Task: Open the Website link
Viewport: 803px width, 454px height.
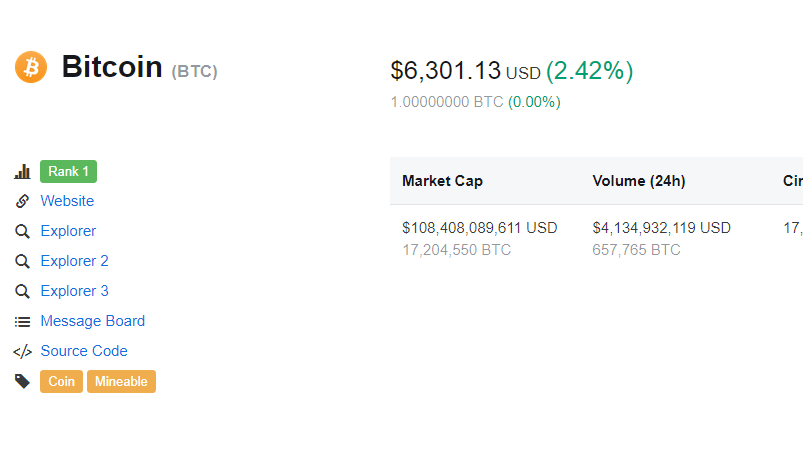Action: tap(67, 201)
